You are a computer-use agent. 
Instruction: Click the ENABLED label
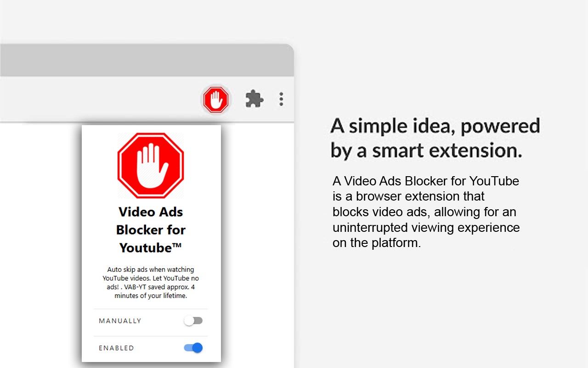click(x=116, y=348)
